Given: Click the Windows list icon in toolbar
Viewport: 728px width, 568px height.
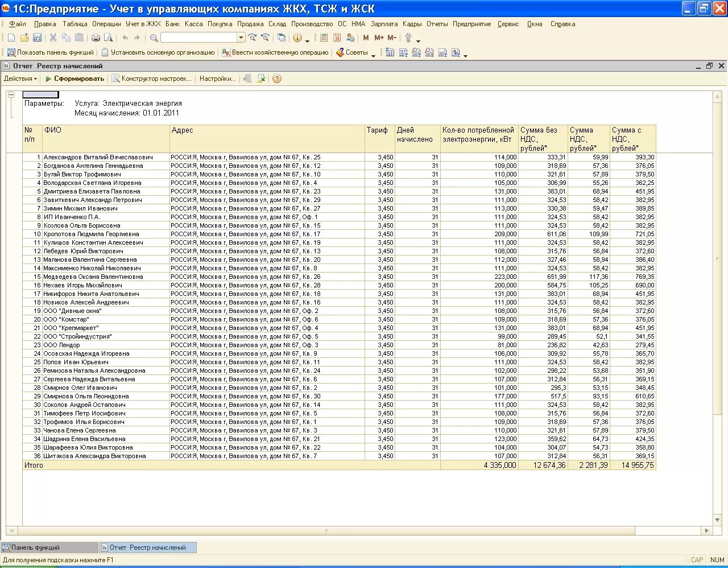Looking at the screenshot, I should point(282,38).
